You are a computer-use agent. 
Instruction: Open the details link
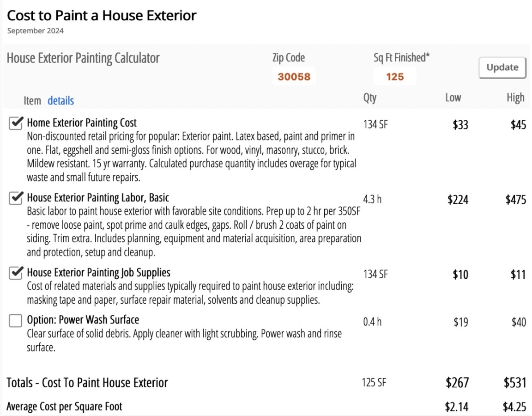(60, 101)
